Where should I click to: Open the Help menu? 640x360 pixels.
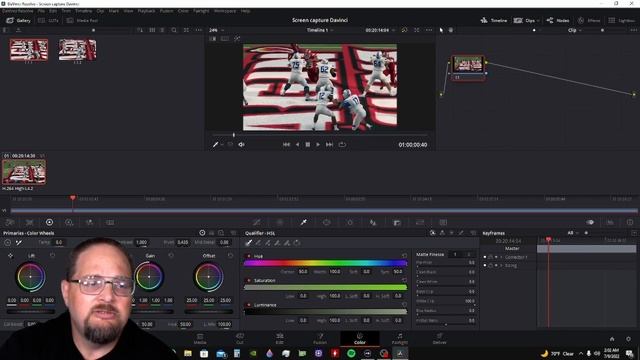245,11
